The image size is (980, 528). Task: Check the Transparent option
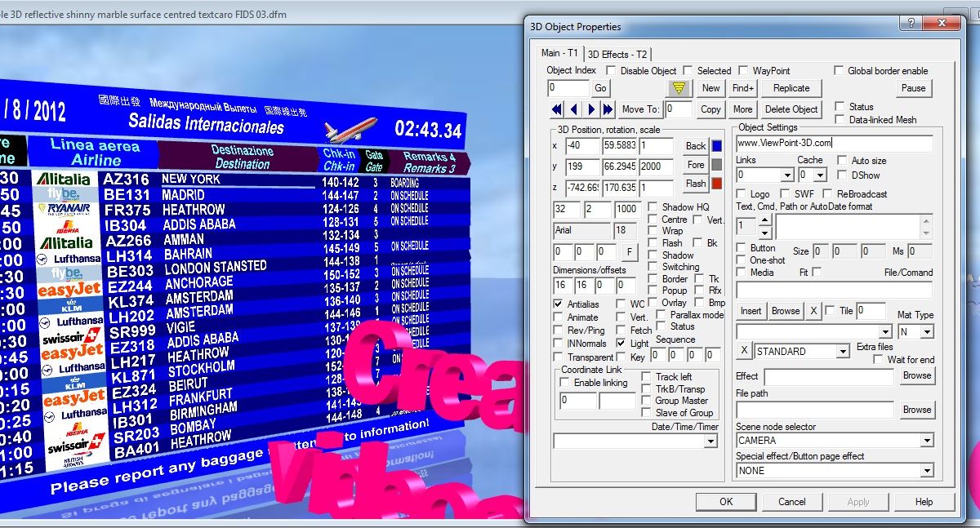[559, 357]
